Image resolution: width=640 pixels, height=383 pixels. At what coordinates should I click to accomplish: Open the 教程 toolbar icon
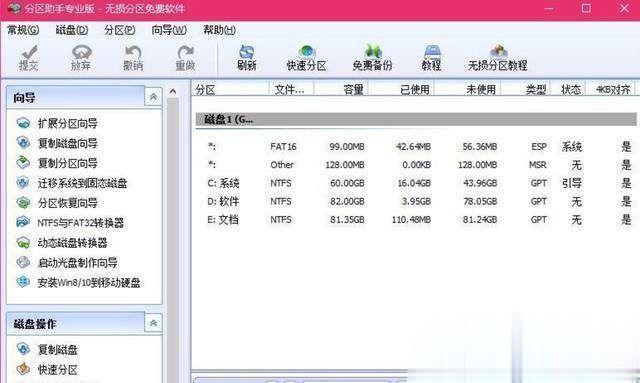tap(431, 58)
